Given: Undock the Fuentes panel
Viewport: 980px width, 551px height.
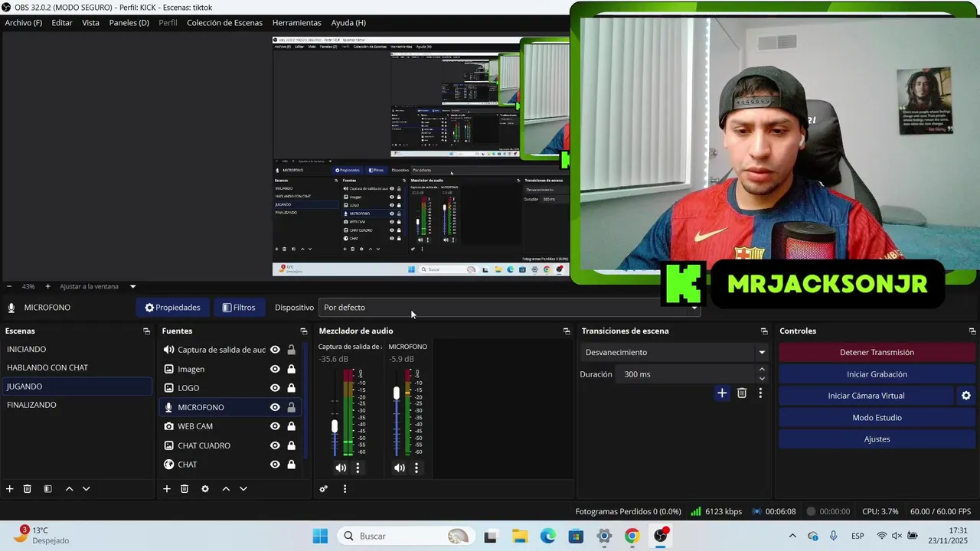Looking at the screenshot, I should click(x=304, y=331).
